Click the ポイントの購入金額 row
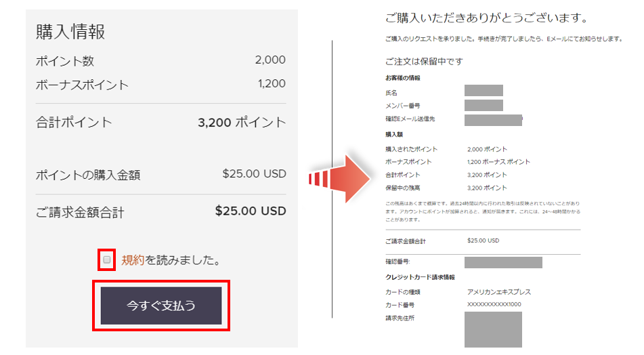Screen dimensions: 644x355 (x=161, y=175)
